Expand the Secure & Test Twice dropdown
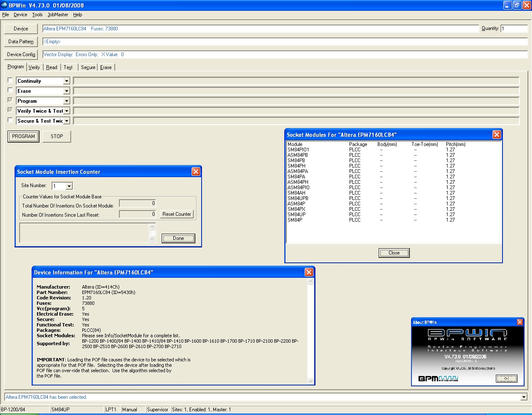The height and width of the screenshot is (415, 532). click(x=66, y=121)
